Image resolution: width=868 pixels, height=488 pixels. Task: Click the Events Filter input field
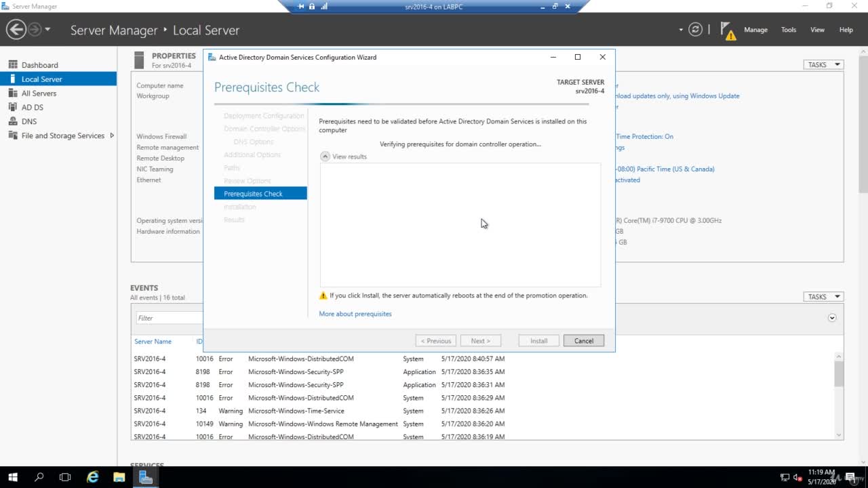pos(168,318)
